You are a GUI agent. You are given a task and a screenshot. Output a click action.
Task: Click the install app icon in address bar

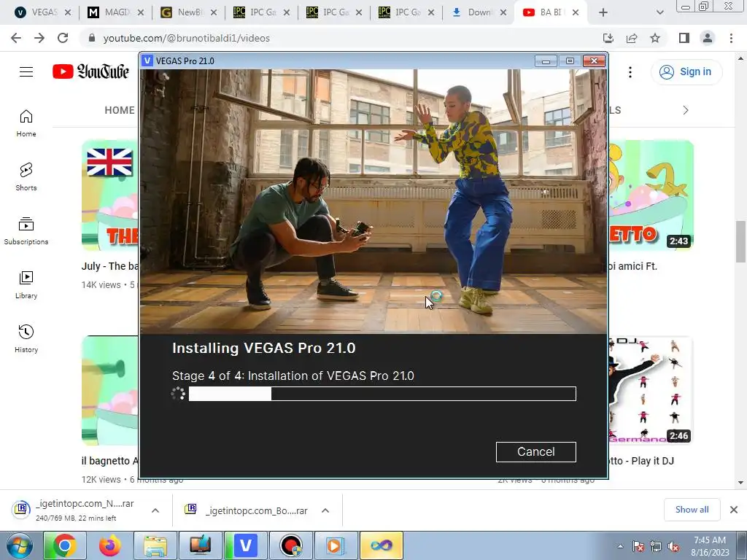point(608,38)
